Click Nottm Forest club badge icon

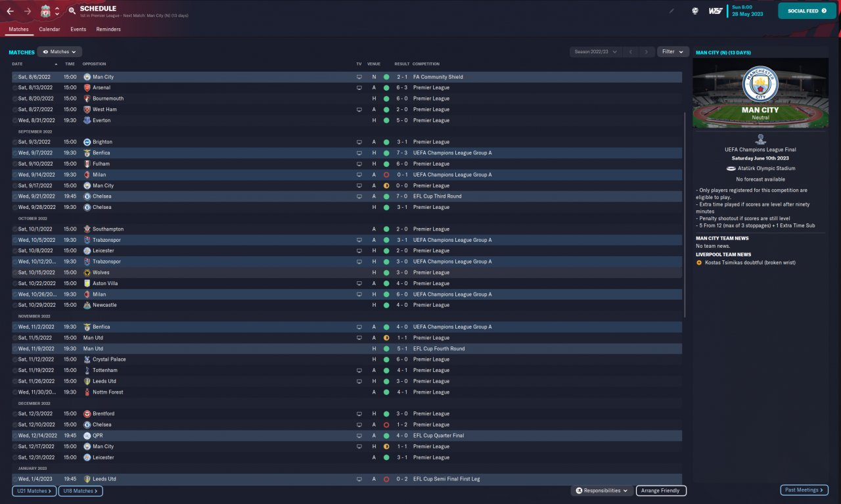click(x=87, y=392)
